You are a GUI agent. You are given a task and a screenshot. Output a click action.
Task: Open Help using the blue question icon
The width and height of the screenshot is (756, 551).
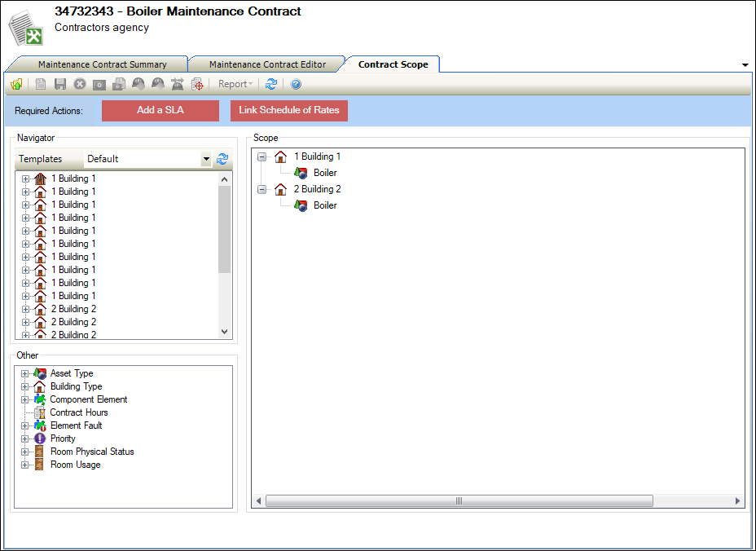[x=296, y=84]
